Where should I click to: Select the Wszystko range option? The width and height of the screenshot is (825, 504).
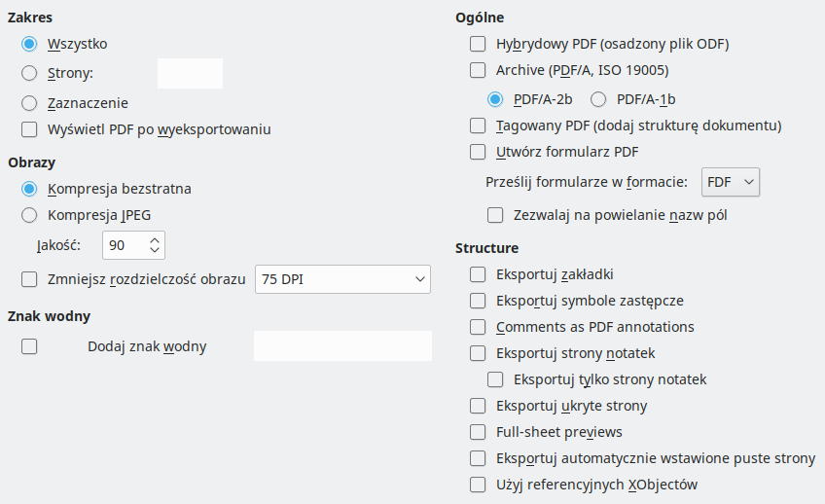29,44
